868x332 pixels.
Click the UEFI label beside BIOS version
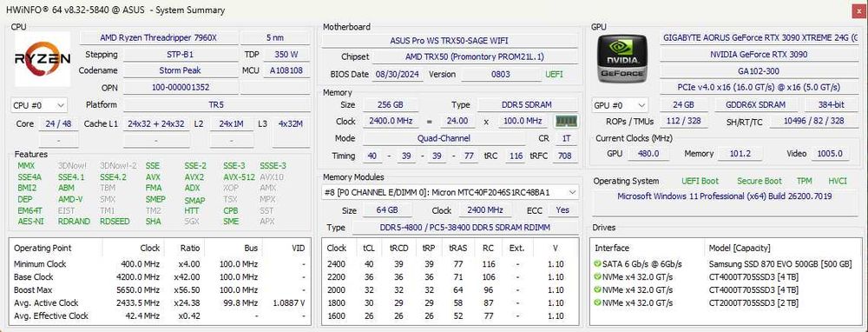pyautogui.click(x=554, y=74)
